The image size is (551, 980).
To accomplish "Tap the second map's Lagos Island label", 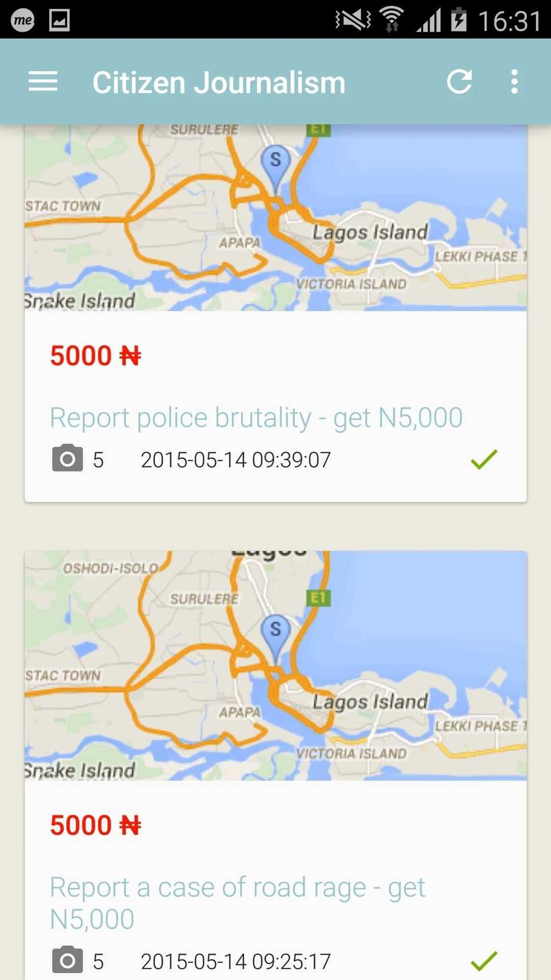I will [x=370, y=701].
